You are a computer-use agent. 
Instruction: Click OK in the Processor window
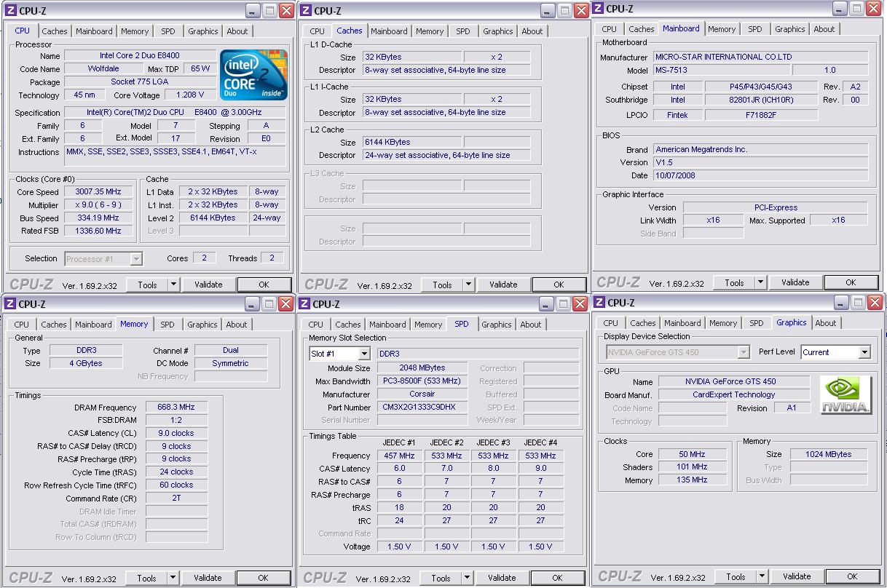pos(264,285)
